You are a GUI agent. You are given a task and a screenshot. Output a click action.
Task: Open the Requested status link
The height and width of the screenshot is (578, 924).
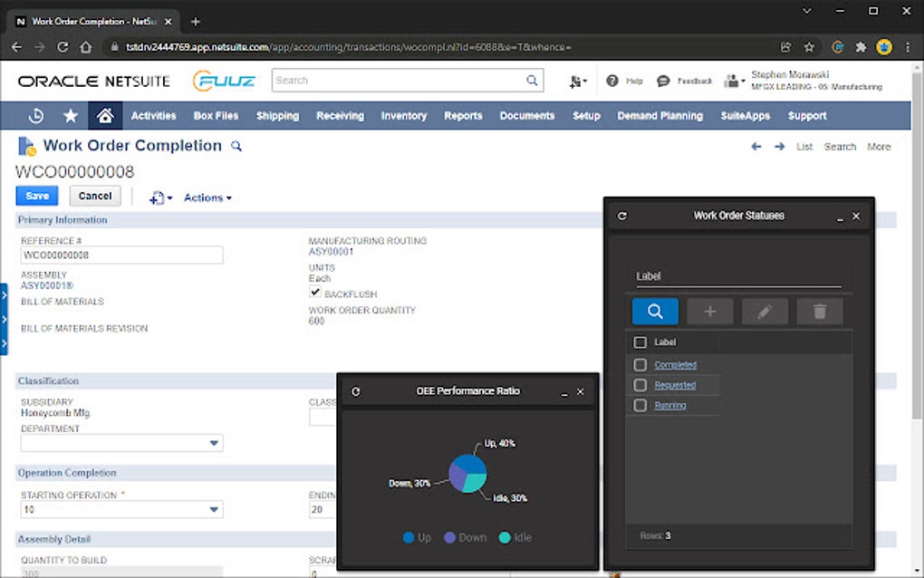point(675,385)
